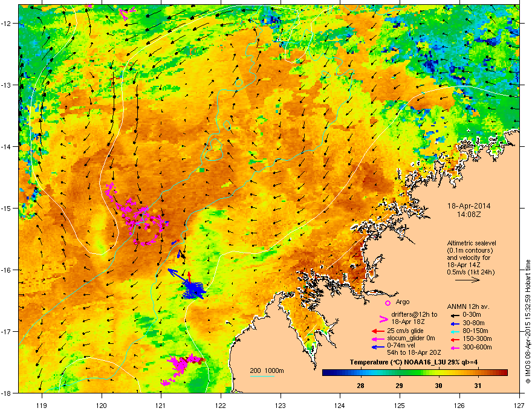
Task: Click the 'and velocity for' text
Action: tap(468, 257)
